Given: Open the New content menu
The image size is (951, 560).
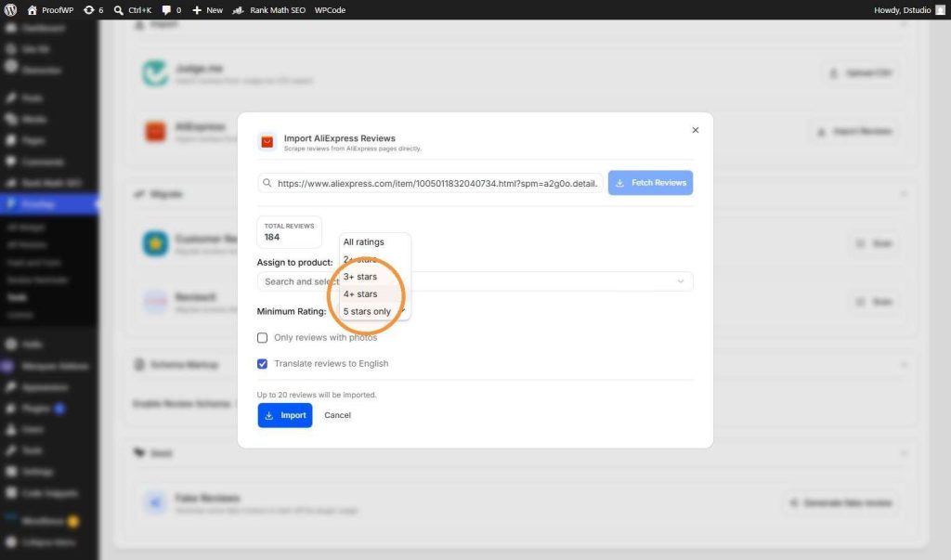Looking at the screenshot, I should (x=207, y=9).
